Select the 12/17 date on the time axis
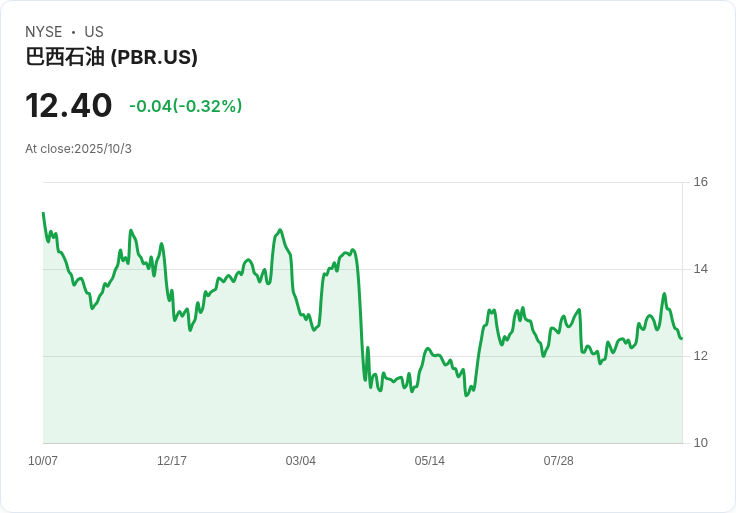 point(172,461)
